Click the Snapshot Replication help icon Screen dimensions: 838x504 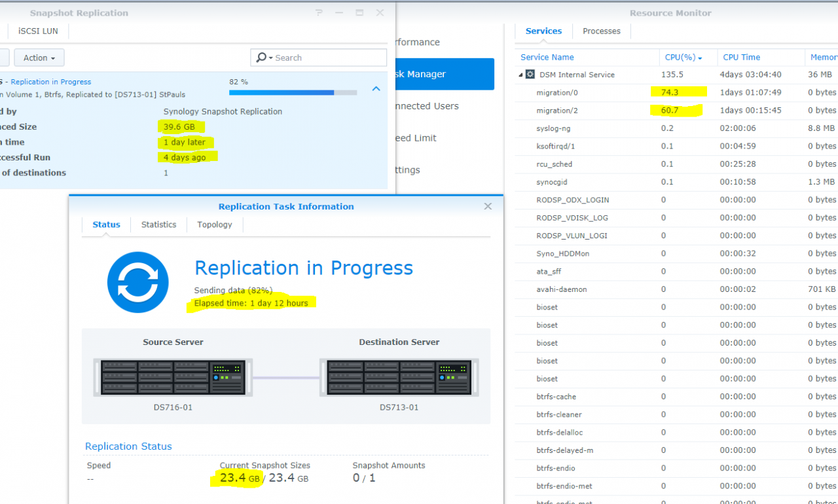(x=319, y=12)
